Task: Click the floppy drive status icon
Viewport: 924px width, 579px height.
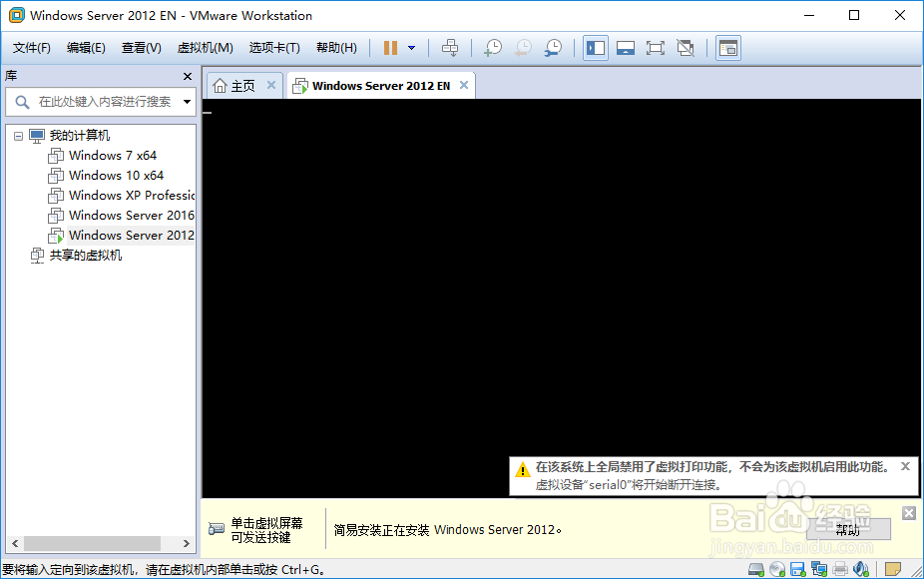Action: [x=797, y=569]
